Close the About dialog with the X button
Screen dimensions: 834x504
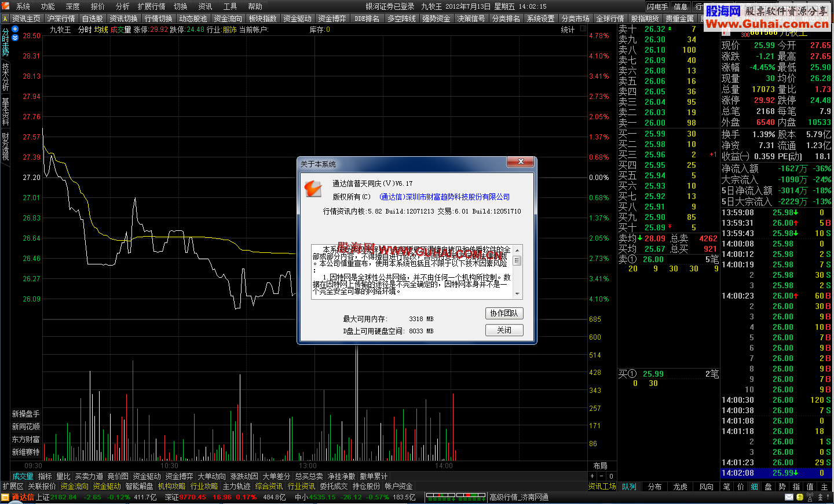pos(521,162)
